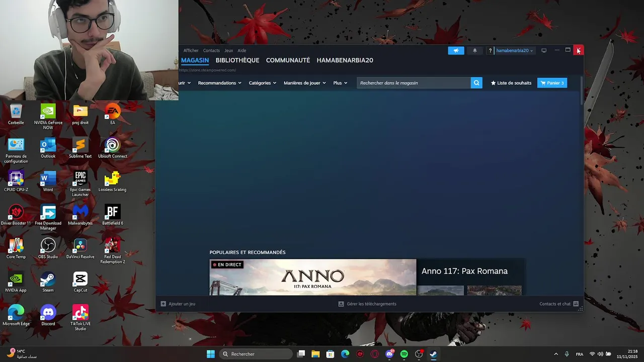The width and height of the screenshot is (644, 362).
Task: Select the Corbeille desktop icon
Action: 16,115
